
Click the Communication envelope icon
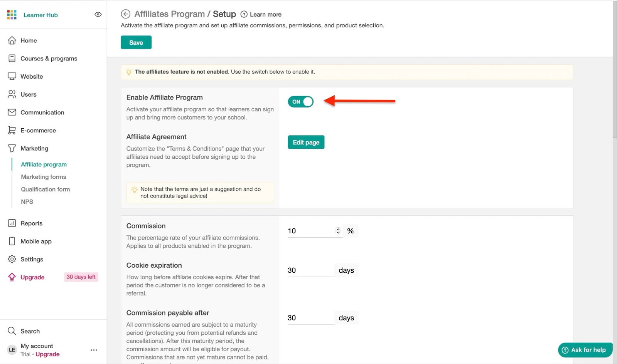click(12, 112)
